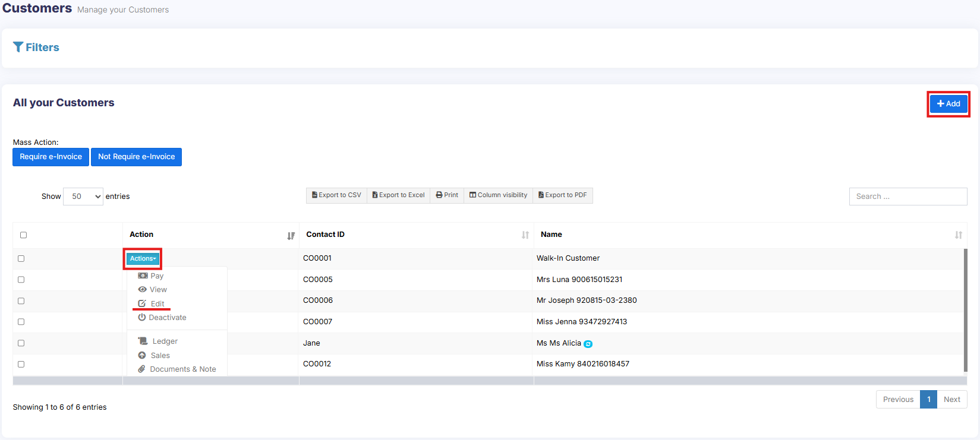Check the box for the CO0012 row
The height and width of the screenshot is (440, 980).
coord(21,365)
